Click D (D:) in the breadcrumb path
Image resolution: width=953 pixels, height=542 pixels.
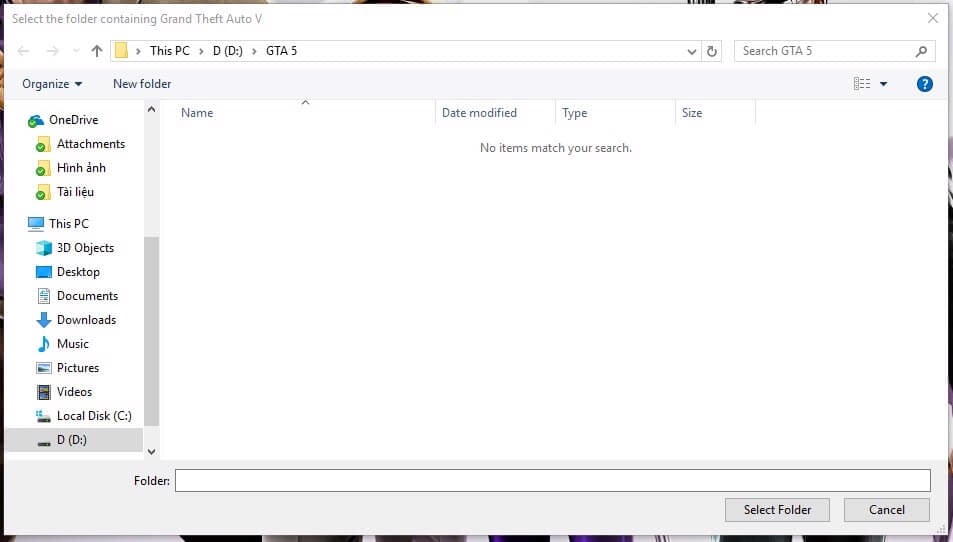click(229, 51)
